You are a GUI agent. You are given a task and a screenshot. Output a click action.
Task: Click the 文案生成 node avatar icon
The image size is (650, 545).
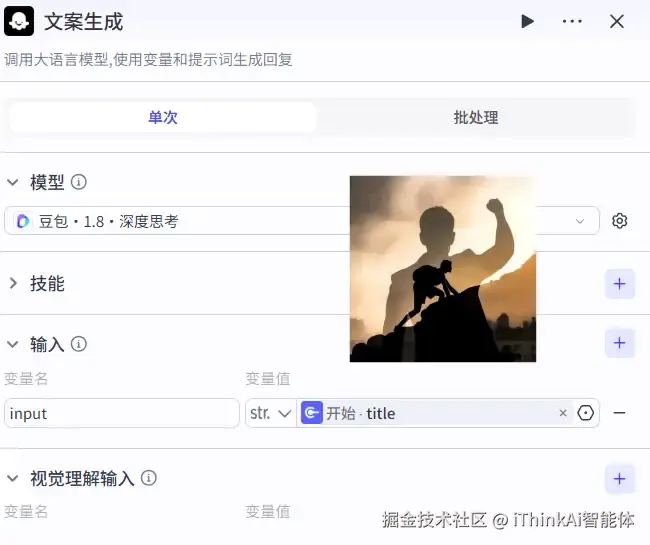(x=19, y=21)
